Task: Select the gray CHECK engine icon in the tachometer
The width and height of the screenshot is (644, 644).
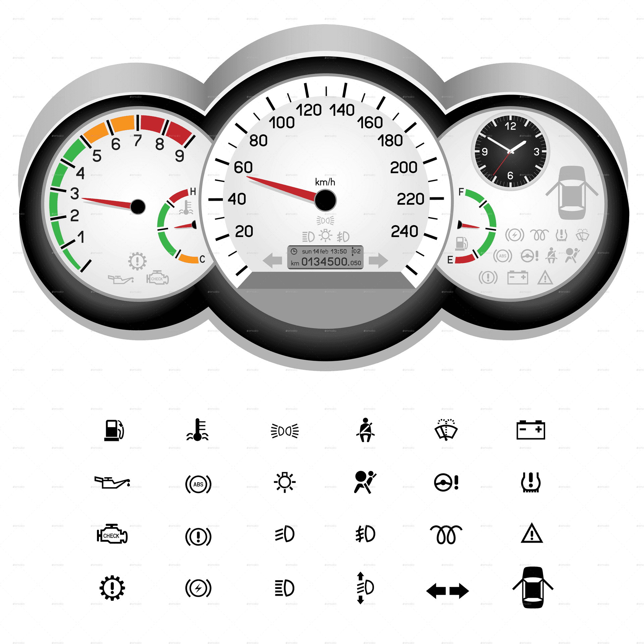Action: pos(157,278)
